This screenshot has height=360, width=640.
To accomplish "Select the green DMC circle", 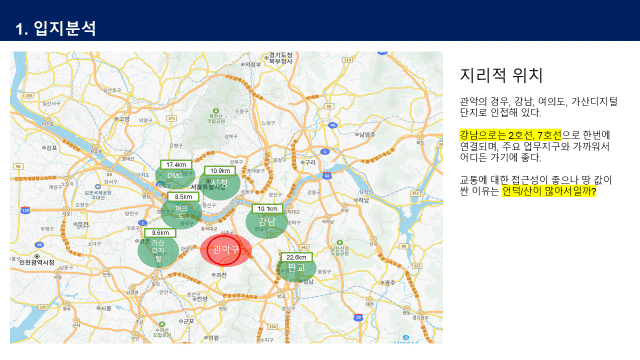I will pos(175,176).
